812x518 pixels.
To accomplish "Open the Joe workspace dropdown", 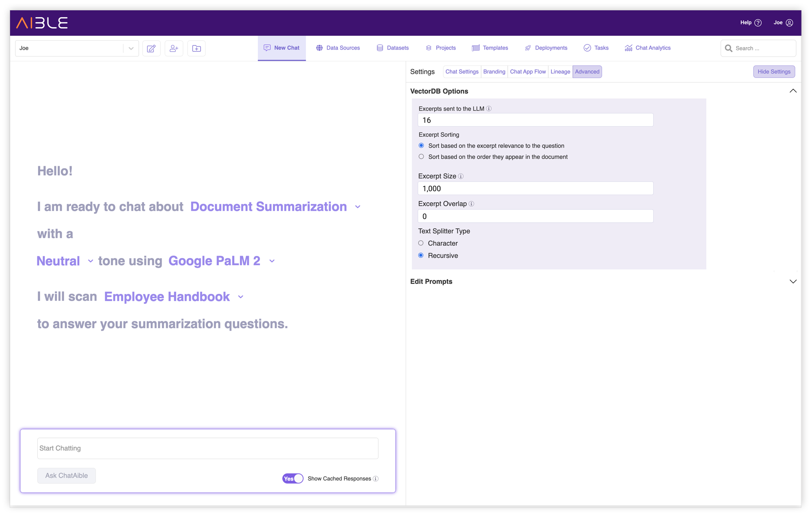I will tap(77, 48).
